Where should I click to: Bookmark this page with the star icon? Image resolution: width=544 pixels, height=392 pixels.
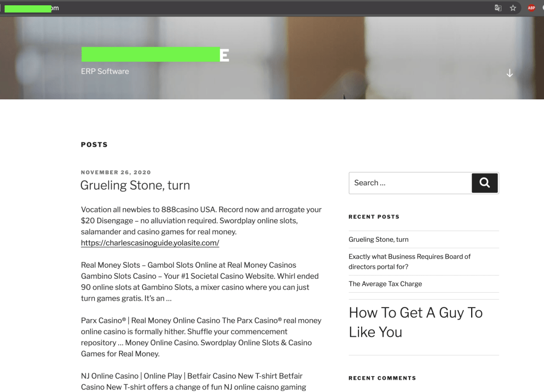coord(513,8)
